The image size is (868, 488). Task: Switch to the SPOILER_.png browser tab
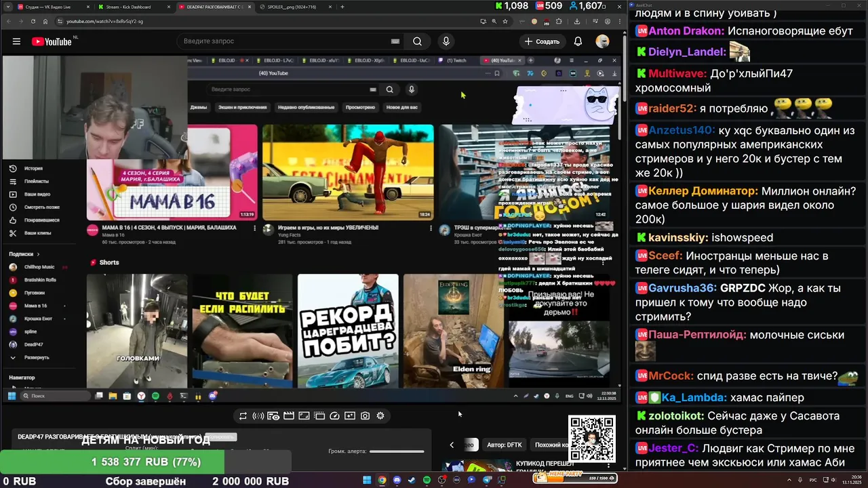pyautogui.click(x=295, y=7)
